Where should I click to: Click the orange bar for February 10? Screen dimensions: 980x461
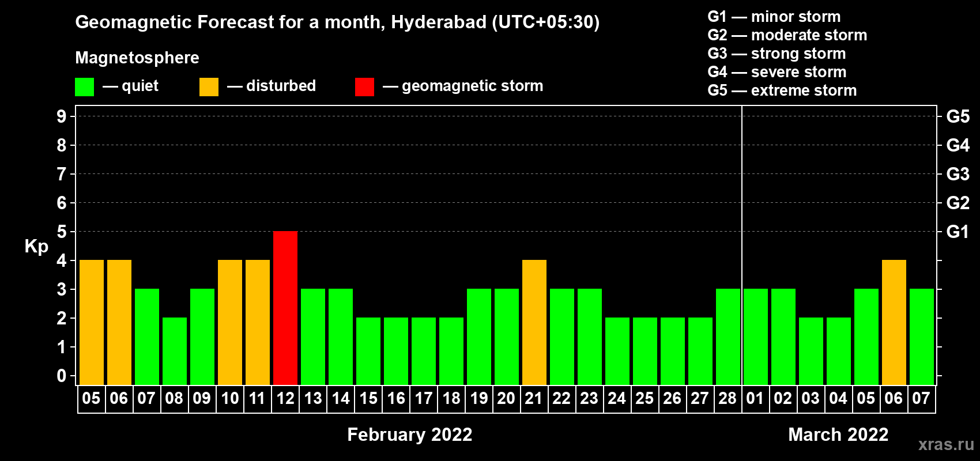coord(230,322)
